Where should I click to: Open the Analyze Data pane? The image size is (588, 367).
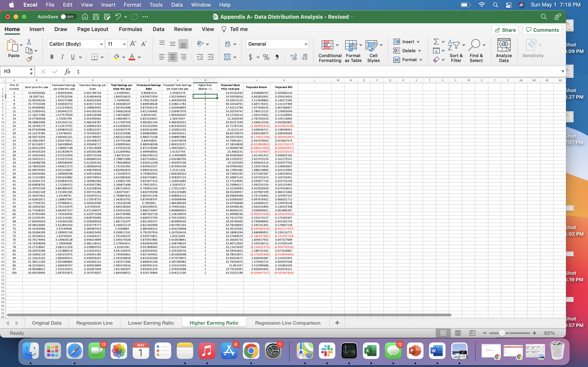pos(504,50)
